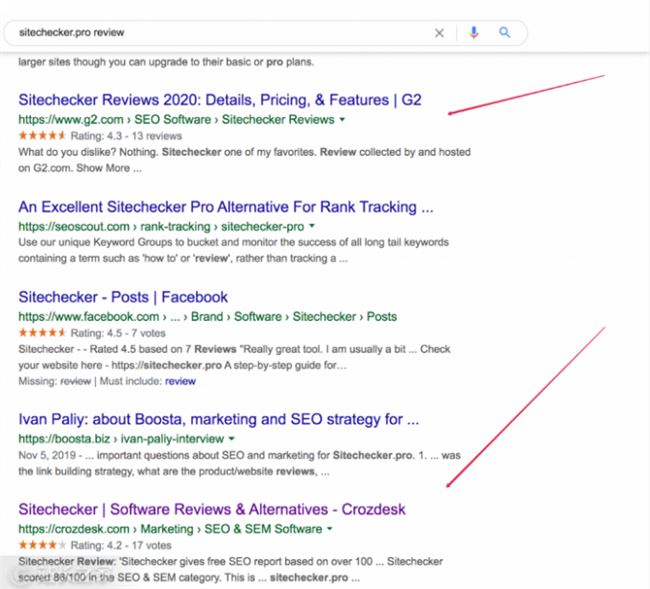Click the crozdesk.com breadcrumb URL text

(170, 529)
